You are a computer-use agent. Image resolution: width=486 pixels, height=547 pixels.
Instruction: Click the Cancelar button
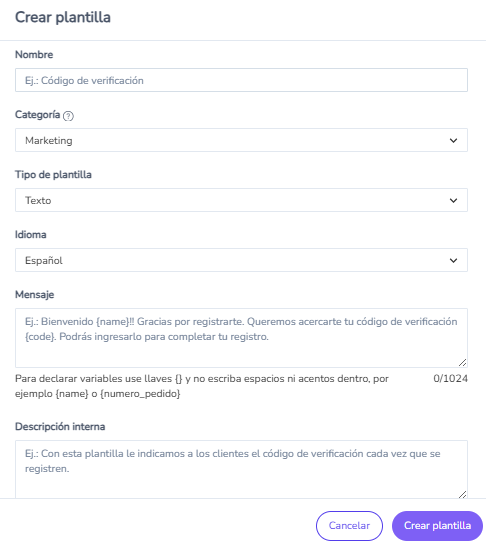tap(349, 526)
